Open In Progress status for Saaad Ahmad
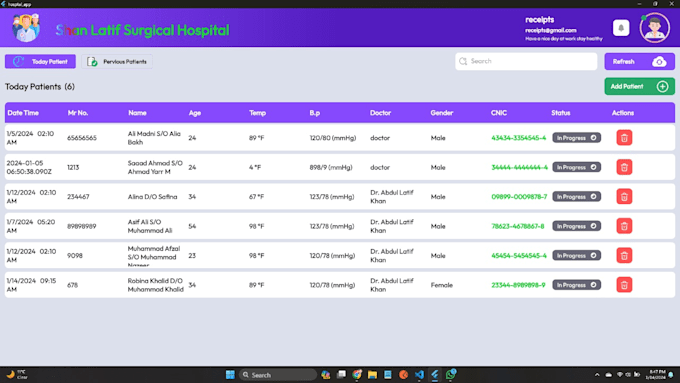680x383 pixels. [576, 167]
